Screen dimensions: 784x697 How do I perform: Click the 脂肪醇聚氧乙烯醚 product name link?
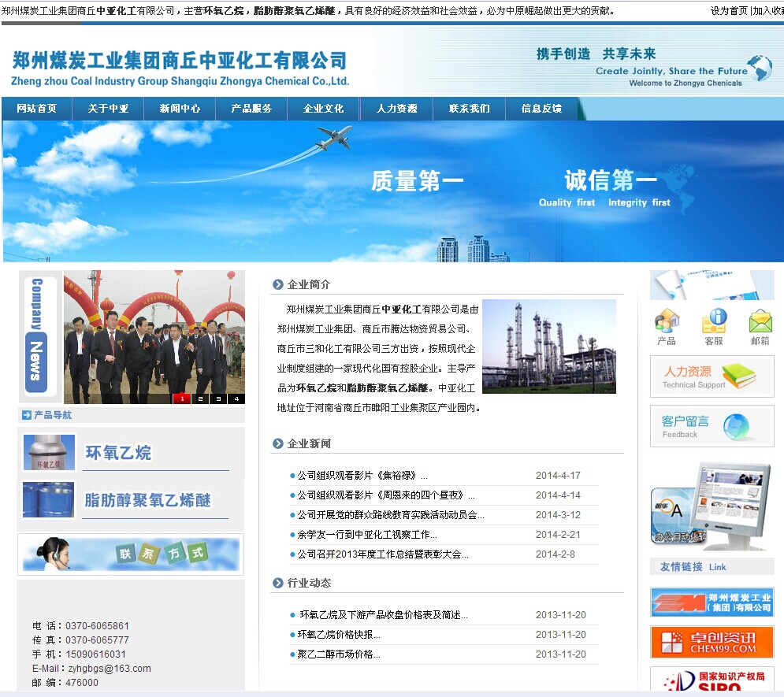coord(147,500)
